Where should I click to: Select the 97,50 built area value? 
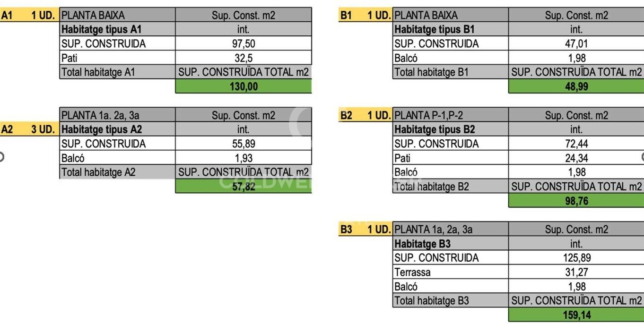click(x=244, y=44)
